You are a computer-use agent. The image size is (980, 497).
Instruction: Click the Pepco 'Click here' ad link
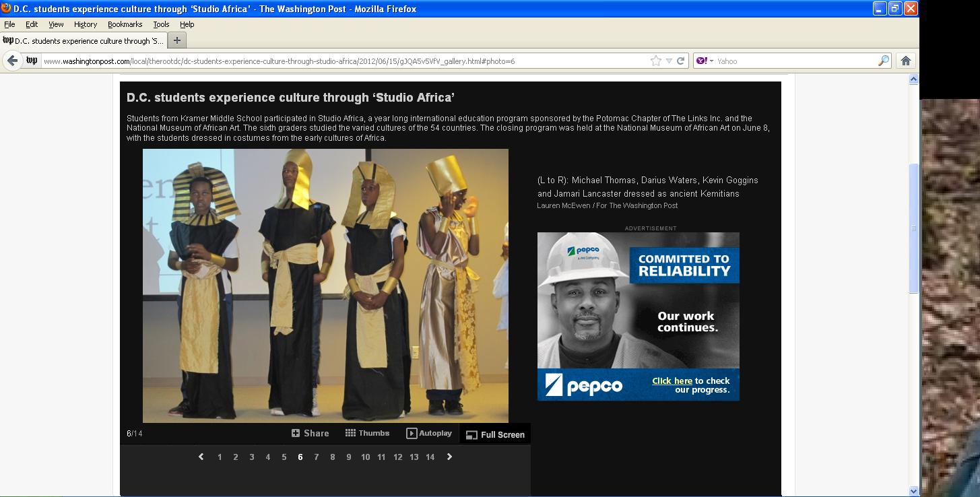(x=672, y=380)
